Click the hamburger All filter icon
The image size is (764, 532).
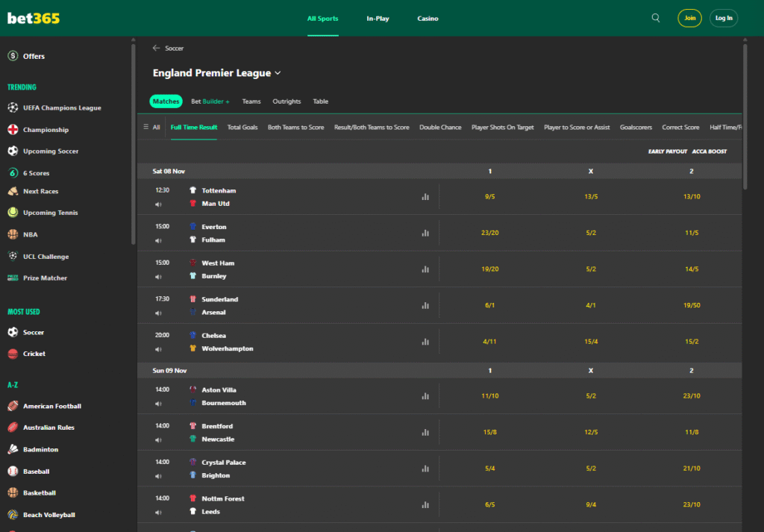pos(146,128)
